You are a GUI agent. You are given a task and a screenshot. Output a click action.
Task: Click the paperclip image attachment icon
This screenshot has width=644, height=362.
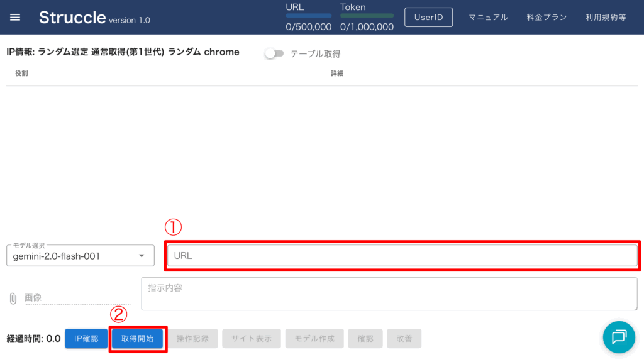(x=13, y=298)
